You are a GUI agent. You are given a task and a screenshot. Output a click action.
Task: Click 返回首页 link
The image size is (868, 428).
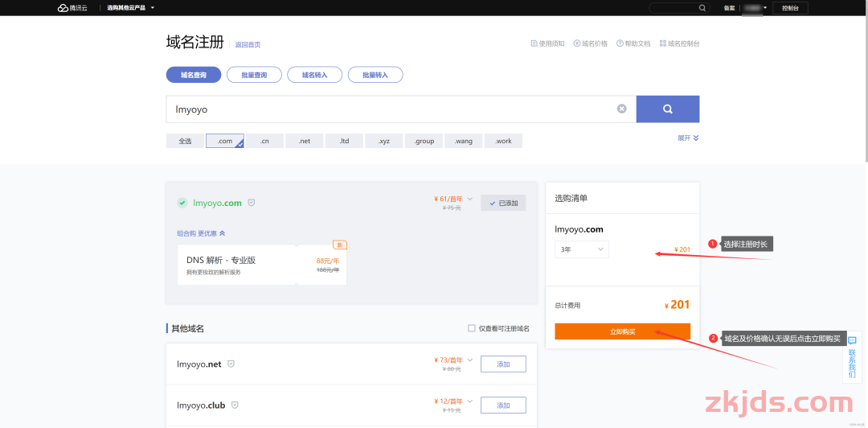248,45
